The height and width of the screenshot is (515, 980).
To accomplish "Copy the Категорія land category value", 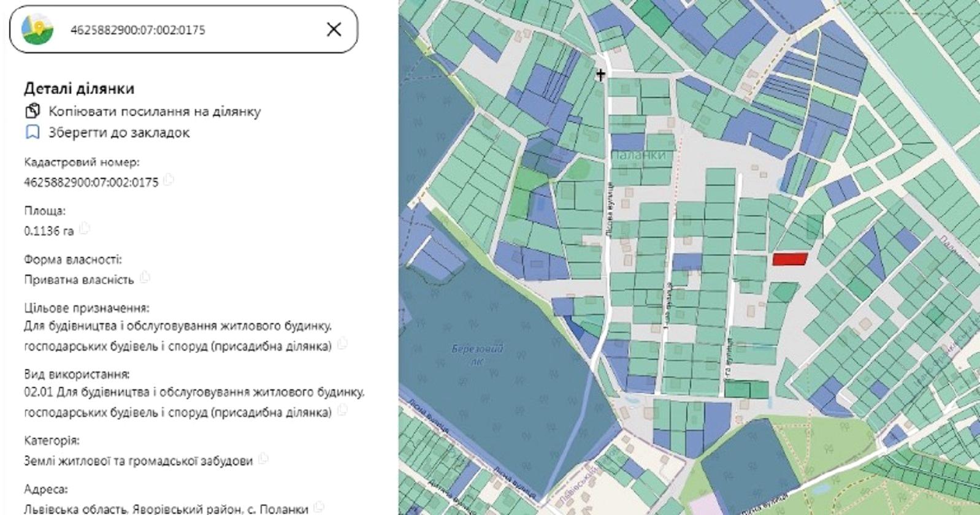I will (263, 459).
